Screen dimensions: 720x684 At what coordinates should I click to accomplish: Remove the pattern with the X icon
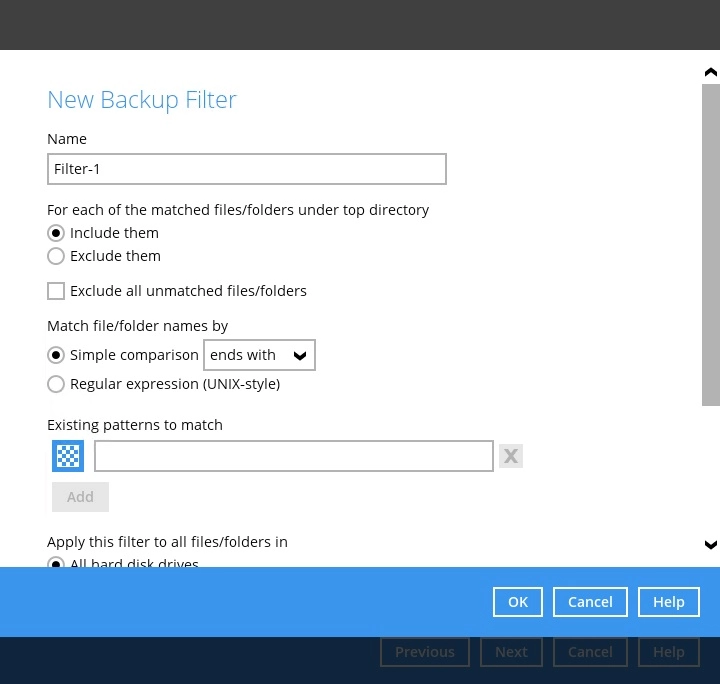coord(511,456)
